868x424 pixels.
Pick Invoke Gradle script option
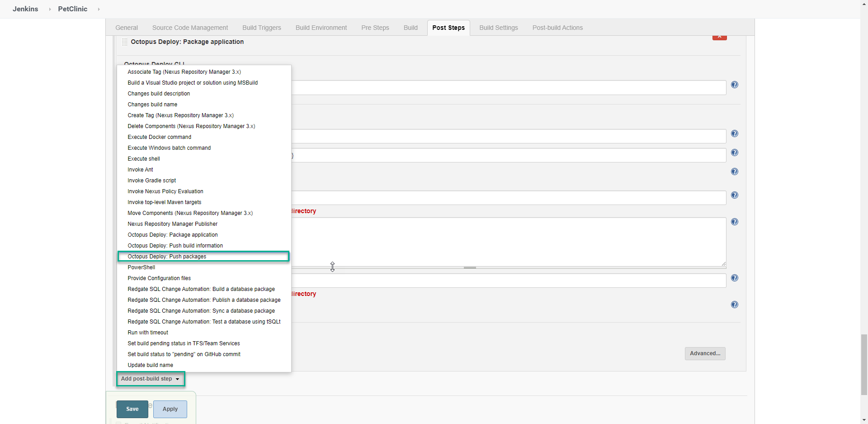[x=152, y=181]
